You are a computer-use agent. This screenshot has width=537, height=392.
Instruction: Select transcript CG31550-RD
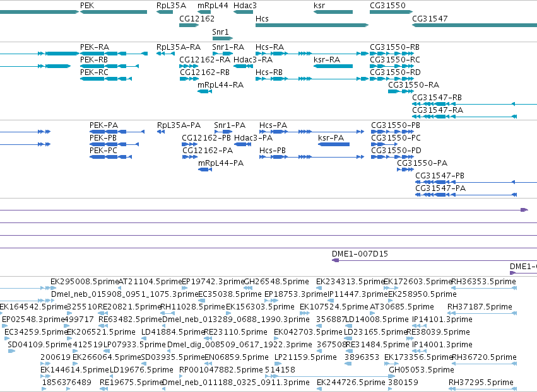pos(392,79)
